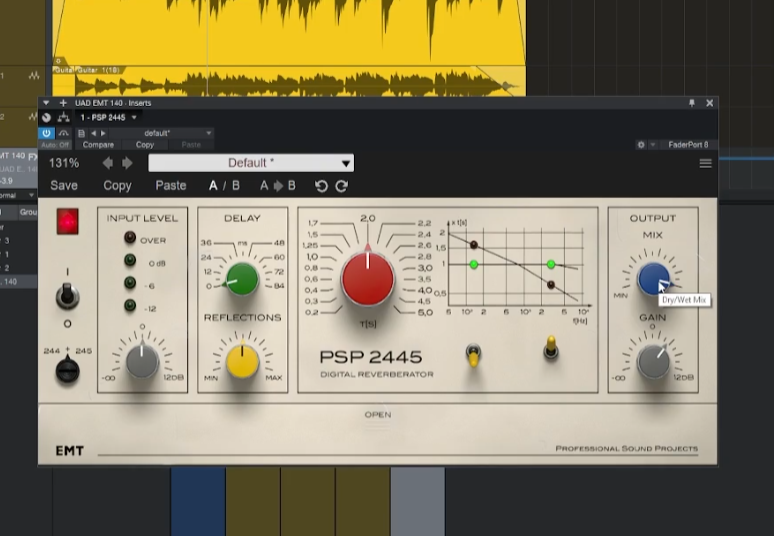Open the host default* preset dropdown
Screen dimensions: 774x536
(x=161, y=133)
